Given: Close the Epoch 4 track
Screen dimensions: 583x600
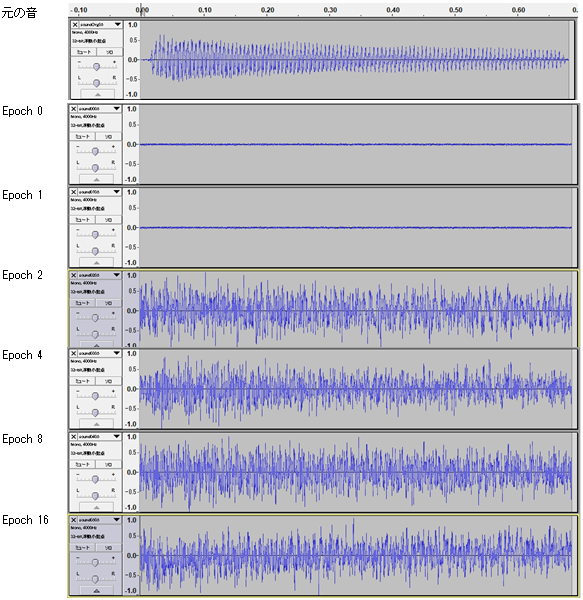Looking at the screenshot, I should tap(74, 354).
